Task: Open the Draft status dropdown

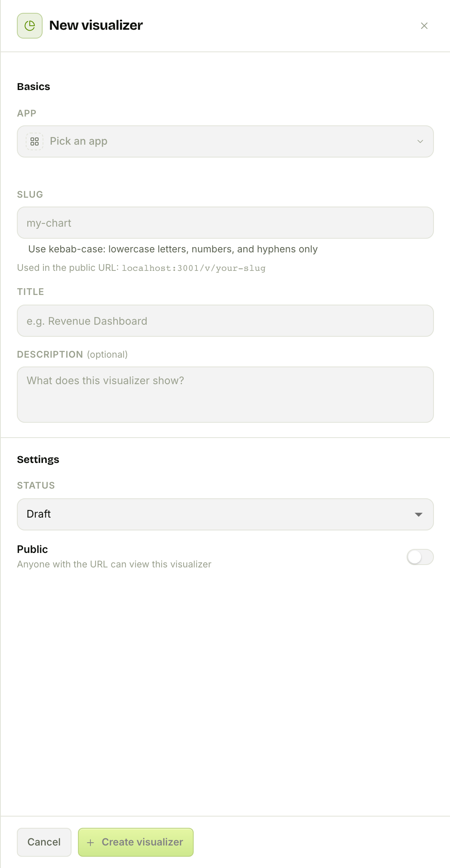Action: tap(225, 514)
